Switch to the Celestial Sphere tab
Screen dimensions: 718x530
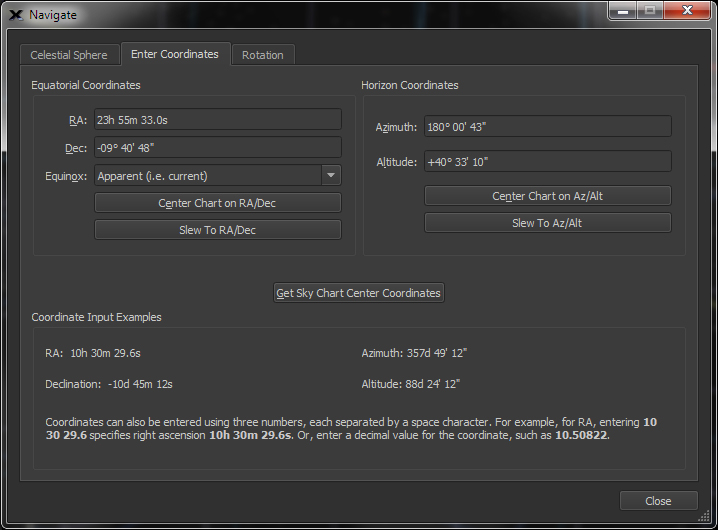pyautogui.click(x=69, y=55)
